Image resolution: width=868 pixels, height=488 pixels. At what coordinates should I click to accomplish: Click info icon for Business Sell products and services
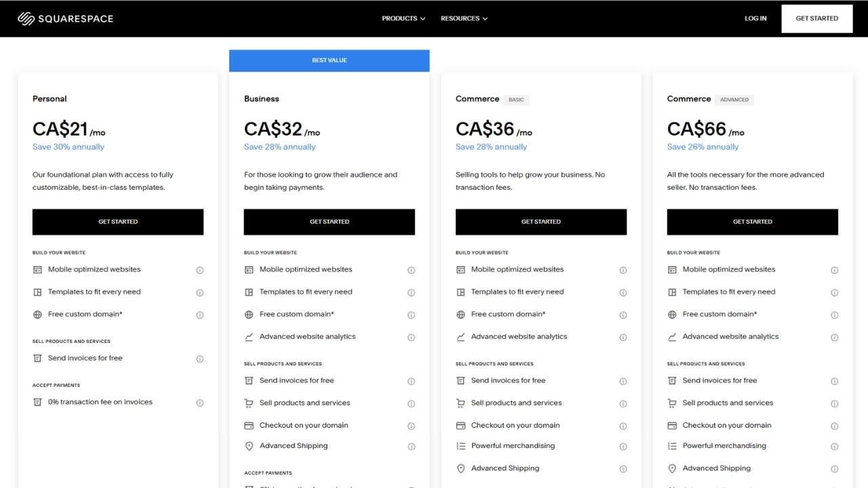(411, 404)
